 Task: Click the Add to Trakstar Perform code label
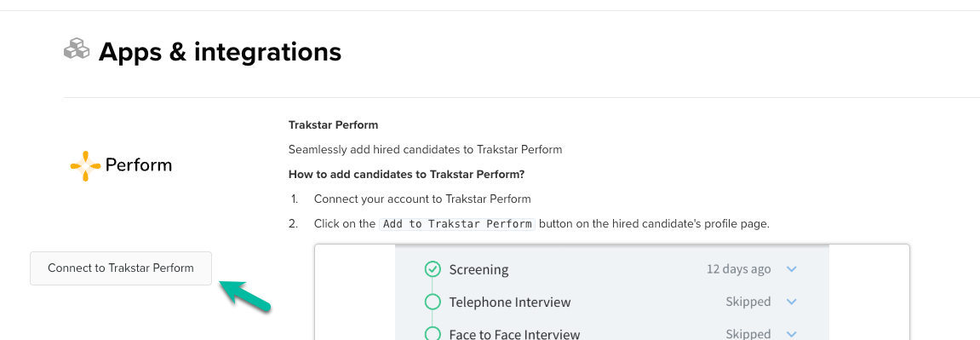click(x=457, y=224)
